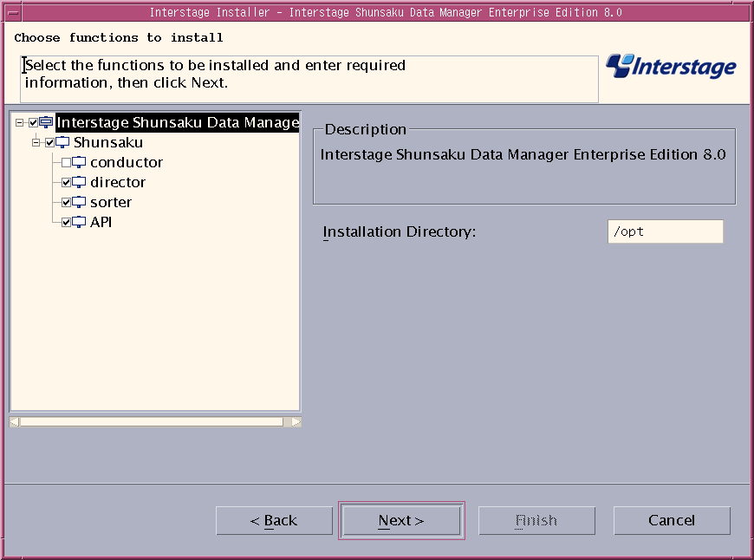Go to previous step with Back
Screen dimensions: 754x560
(x=274, y=520)
